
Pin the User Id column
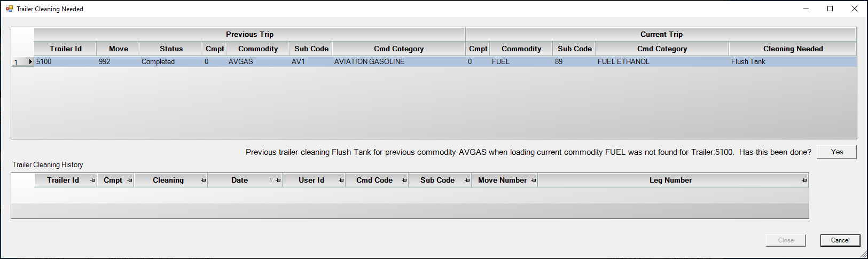coord(341,180)
